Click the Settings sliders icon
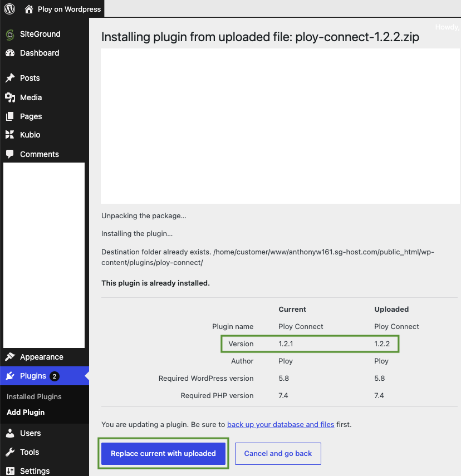Screen dimensions: 461x476 point(10,471)
